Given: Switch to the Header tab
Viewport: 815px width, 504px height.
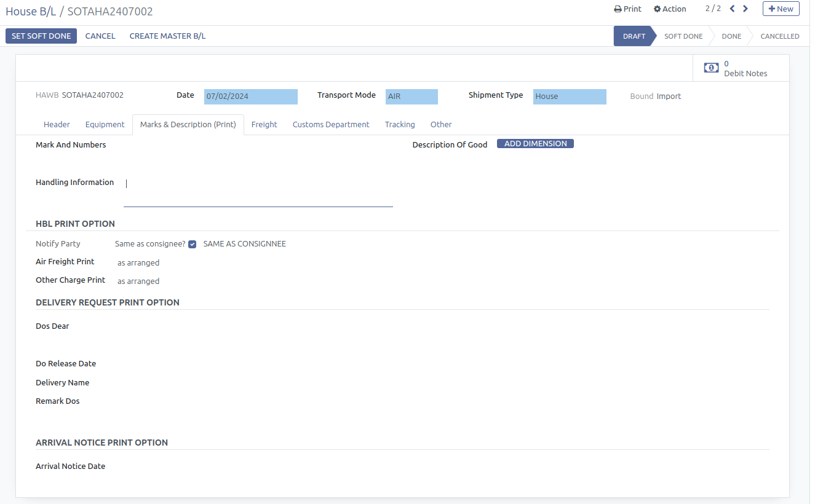Looking at the screenshot, I should click(x=57, y=125).
